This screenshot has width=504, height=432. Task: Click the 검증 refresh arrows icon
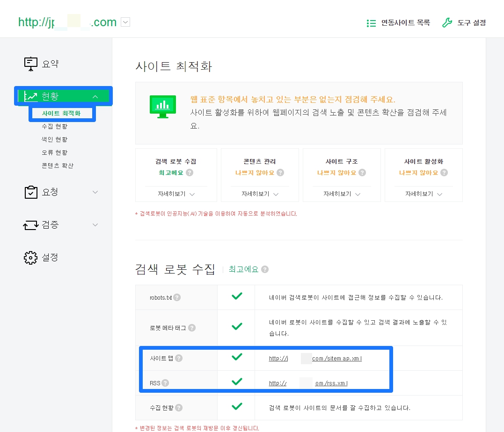[31, 225]
